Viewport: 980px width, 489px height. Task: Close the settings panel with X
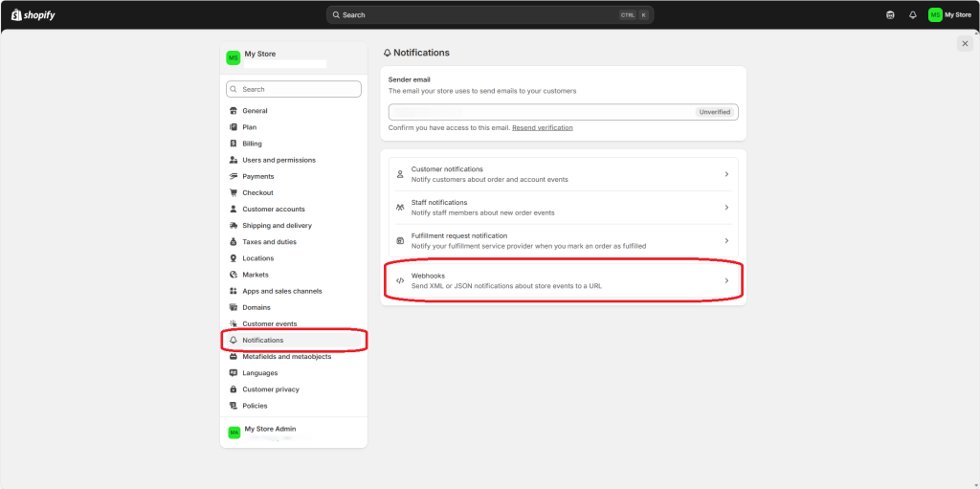point(965,44)
